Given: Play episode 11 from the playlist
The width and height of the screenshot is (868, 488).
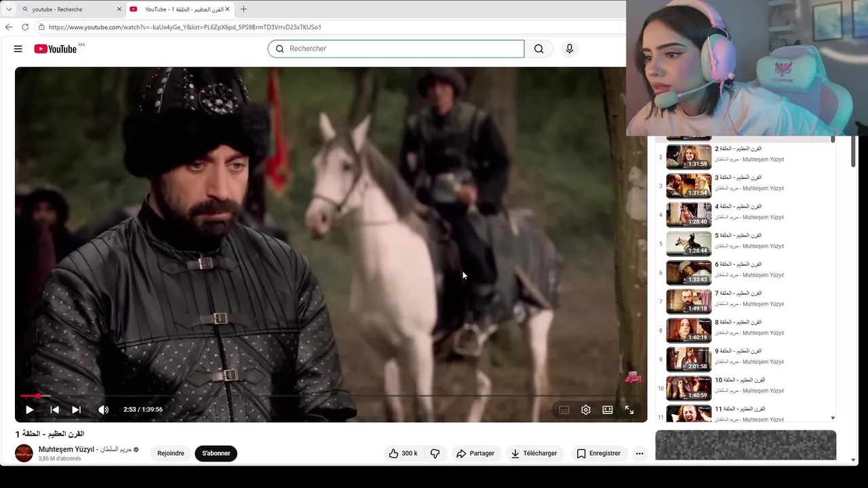Looking at the screenshot, I should click(x=746, y=413).
